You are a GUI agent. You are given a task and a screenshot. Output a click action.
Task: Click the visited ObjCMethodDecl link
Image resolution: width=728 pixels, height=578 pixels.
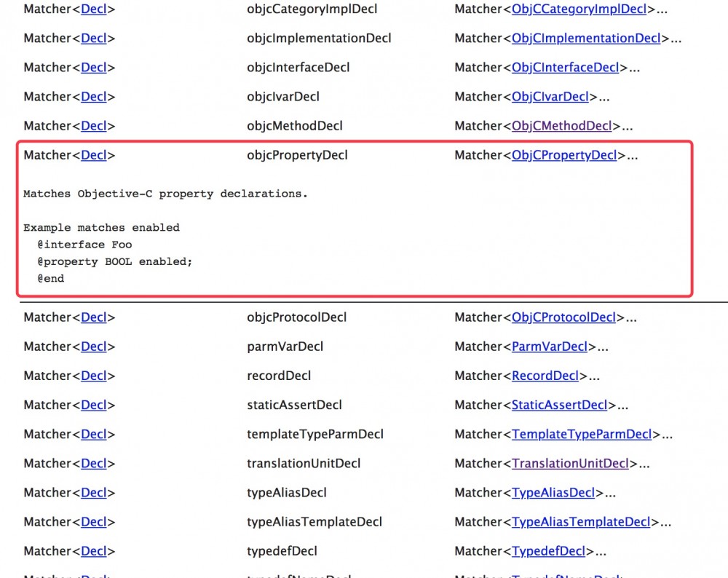pos(561,126)
